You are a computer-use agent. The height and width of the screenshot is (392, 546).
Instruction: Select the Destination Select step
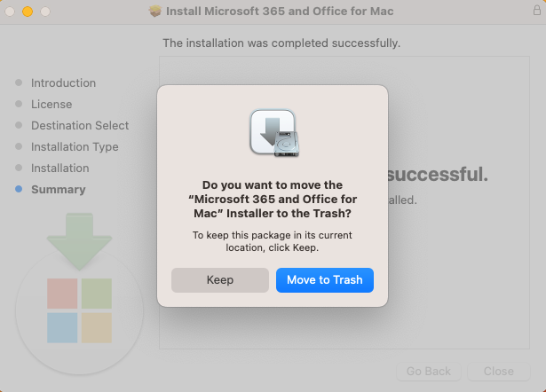[x=80, y=125]
